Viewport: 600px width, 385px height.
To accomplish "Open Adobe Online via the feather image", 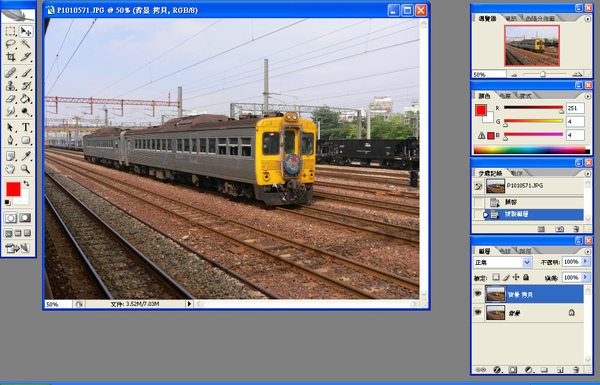I will click(x=18, y=15).
